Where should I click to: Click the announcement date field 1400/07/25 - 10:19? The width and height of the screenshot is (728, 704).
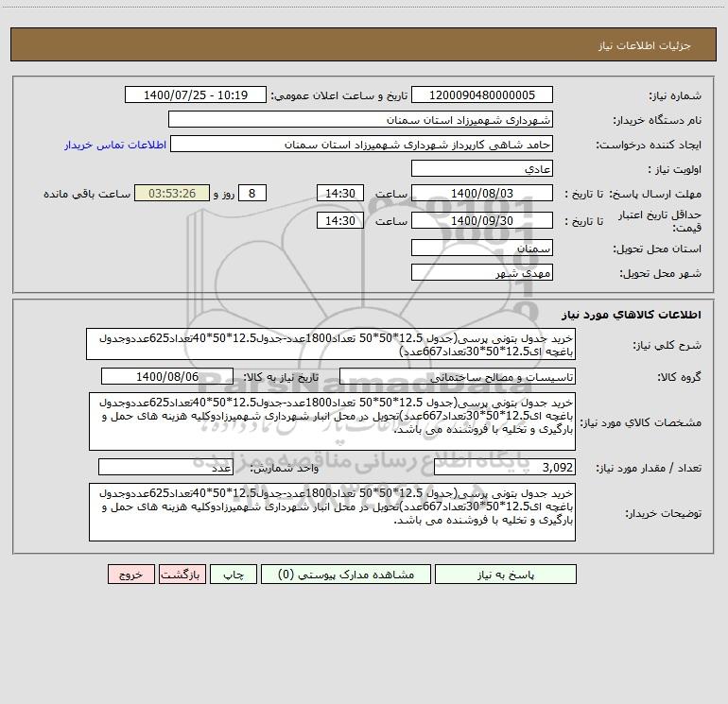[x=196, y=94]
